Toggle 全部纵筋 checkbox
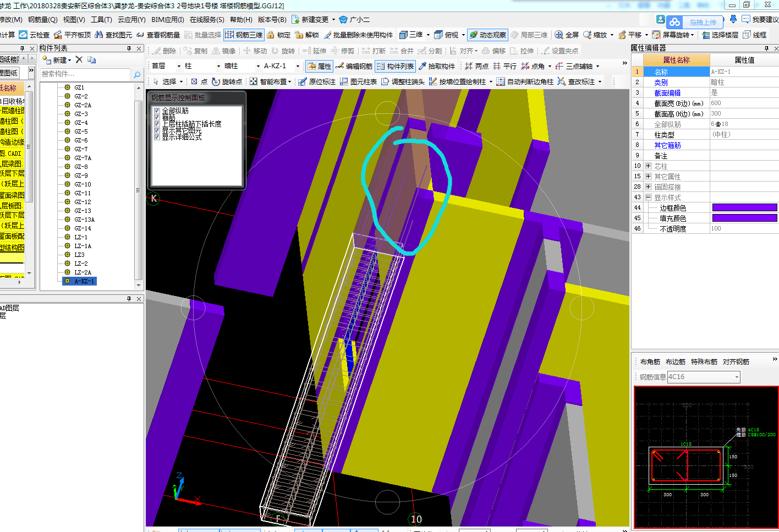Screen dimensions: 779x532 point(157,111)
